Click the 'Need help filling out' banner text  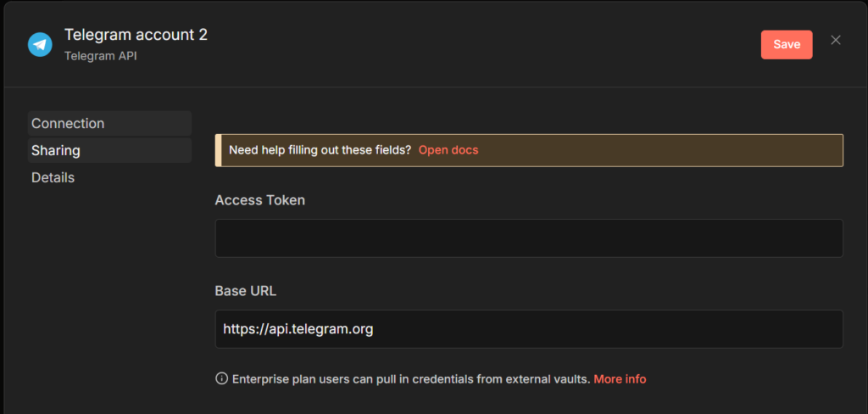tap(320, 150)
